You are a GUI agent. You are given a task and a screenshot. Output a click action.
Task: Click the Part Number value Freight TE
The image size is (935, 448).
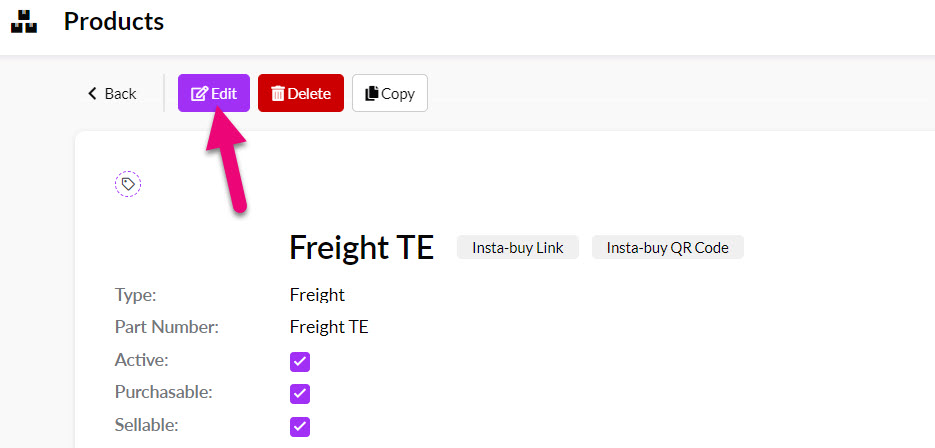(x=329, y=327)
